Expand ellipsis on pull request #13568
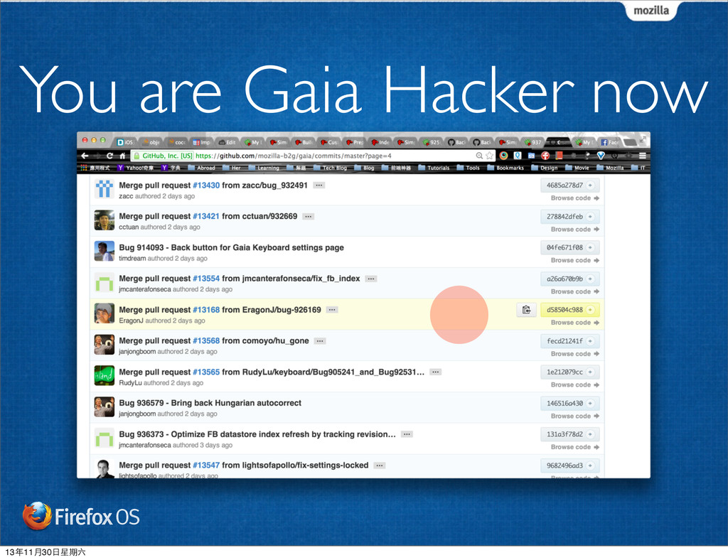 pos(320,340)
